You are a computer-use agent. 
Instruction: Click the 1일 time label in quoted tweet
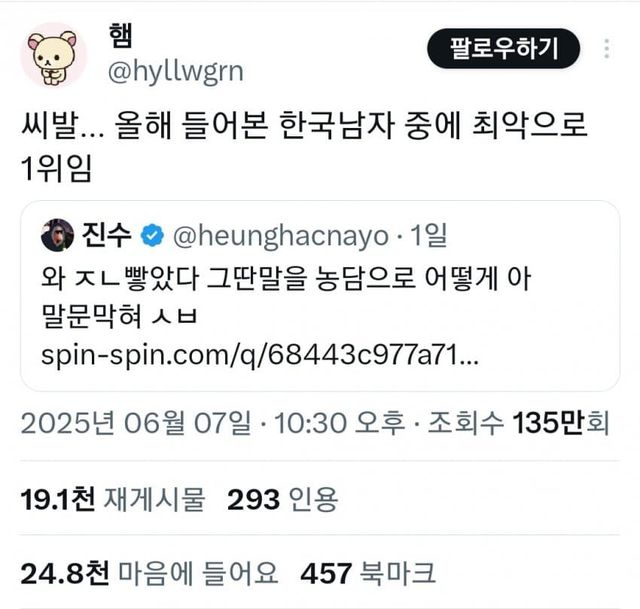[x=429, y=236]
